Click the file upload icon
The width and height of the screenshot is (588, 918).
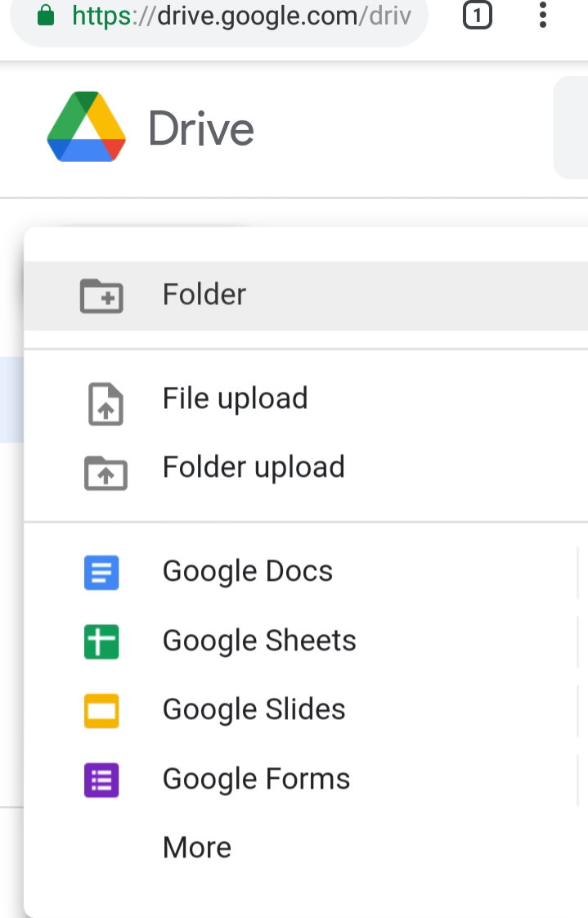[x=105, y=403]
